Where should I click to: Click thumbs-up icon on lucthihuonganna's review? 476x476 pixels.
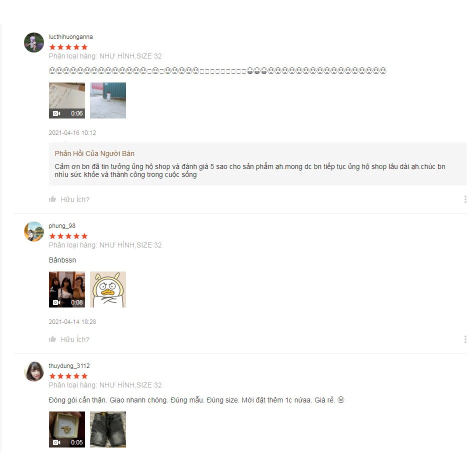pos(52,199)
